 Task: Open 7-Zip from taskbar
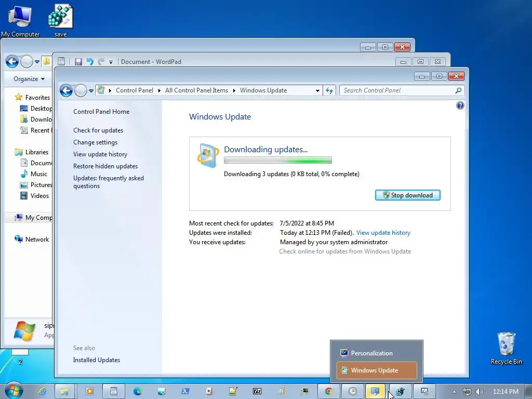click(x=257, y=391)
